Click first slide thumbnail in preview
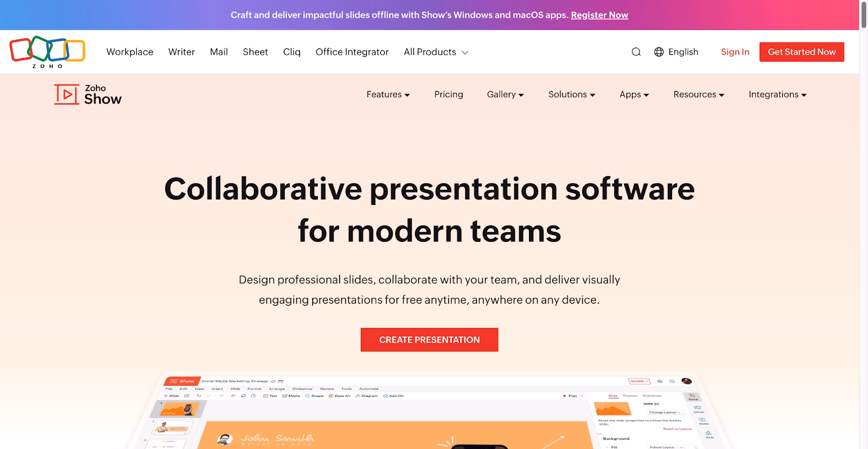This screenshot has height=449, width=868. tap(179, 409)
